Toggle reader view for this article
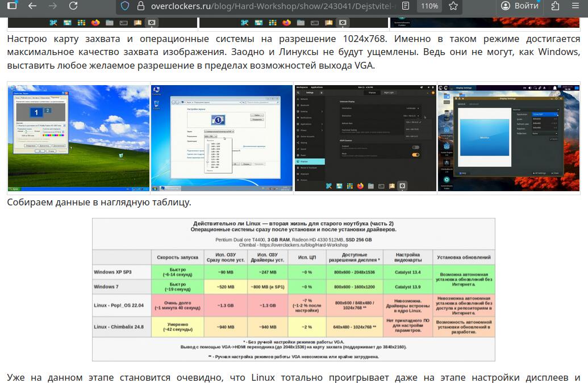This screenshot has height=383, width=588. pos(406,6)
